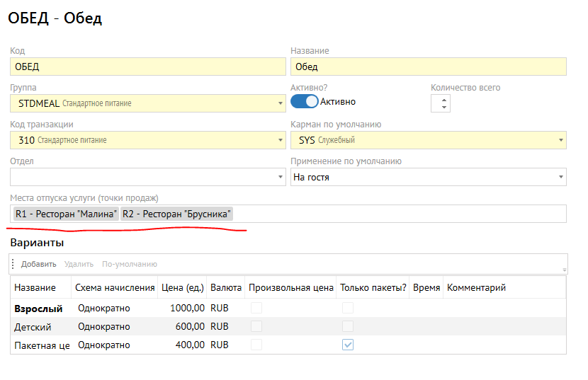The image size is (588, 380).
Task: Toggle the Активно switch off
Action: point(304,102)
